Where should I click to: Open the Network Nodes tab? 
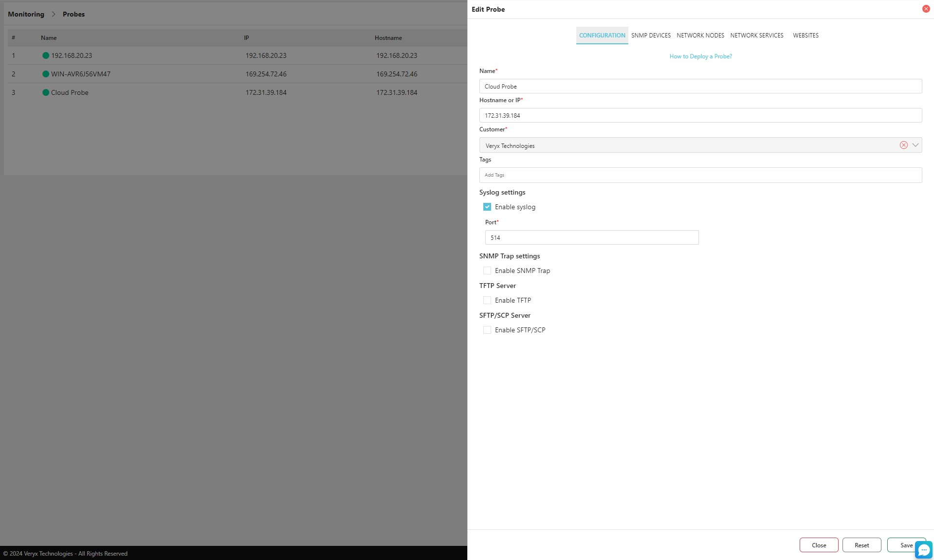(700, 36)
